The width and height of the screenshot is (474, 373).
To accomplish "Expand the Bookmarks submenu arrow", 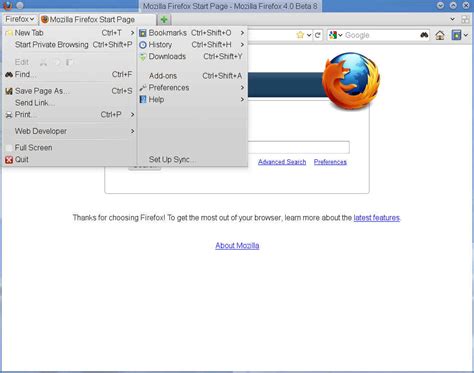I will (242, 33).
